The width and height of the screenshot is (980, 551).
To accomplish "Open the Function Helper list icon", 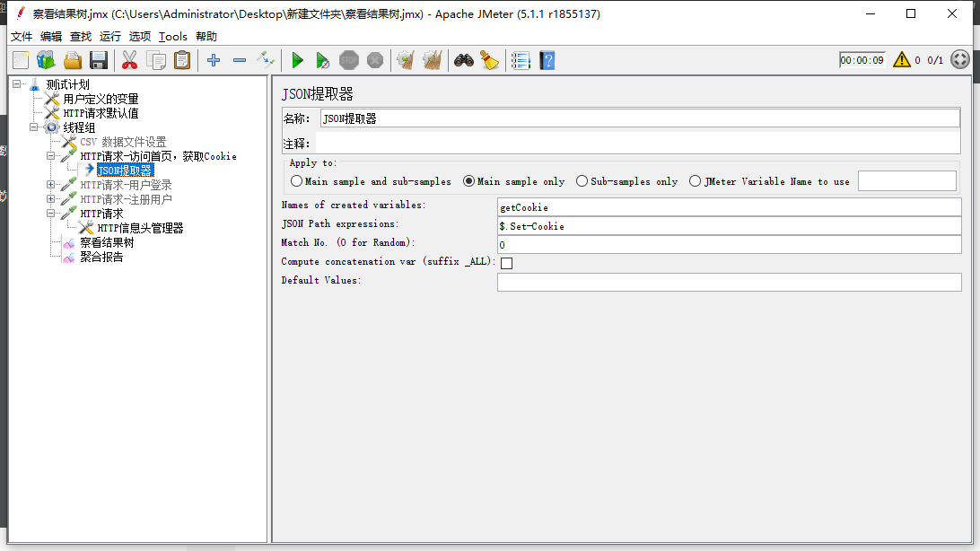I will pyautogui.click(x=521, y=61).
